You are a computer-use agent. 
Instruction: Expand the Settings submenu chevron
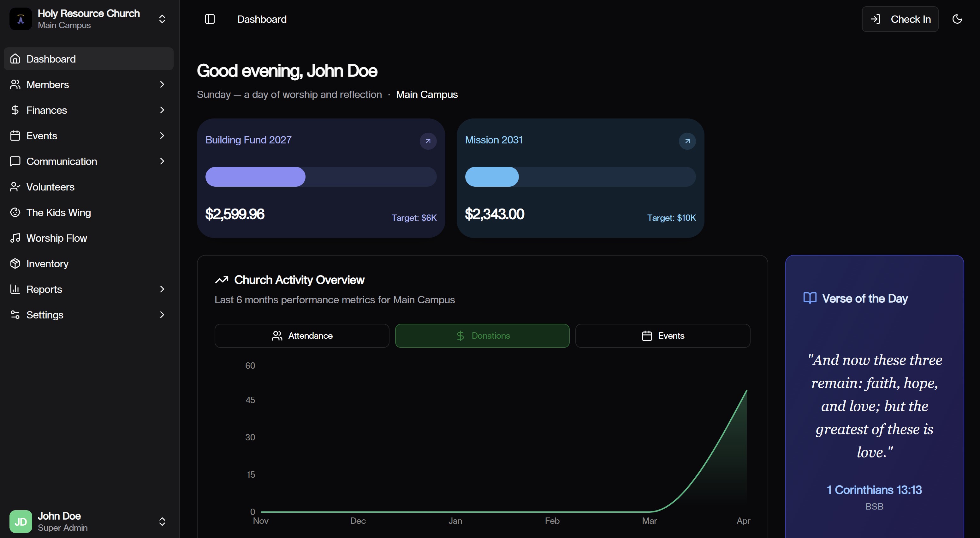tap(162, 315)
